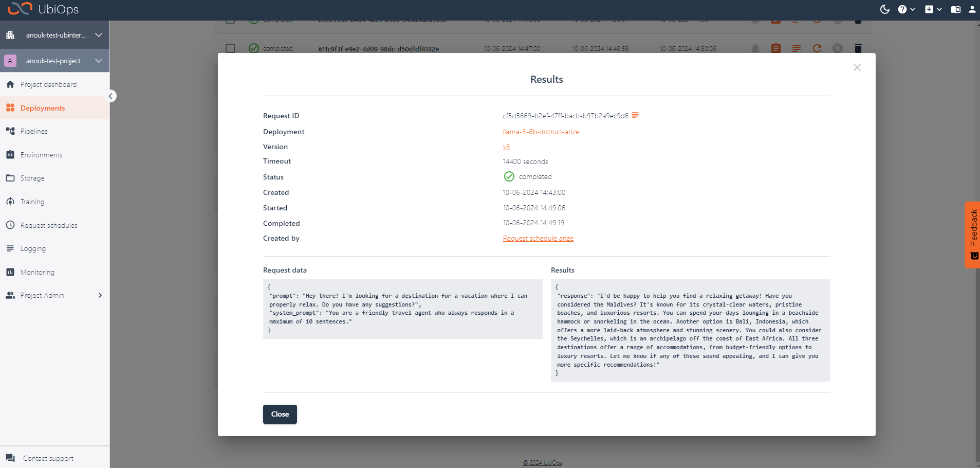Open the documentation book icon
This screenshot has height=468, width=980.
point(956,9)
